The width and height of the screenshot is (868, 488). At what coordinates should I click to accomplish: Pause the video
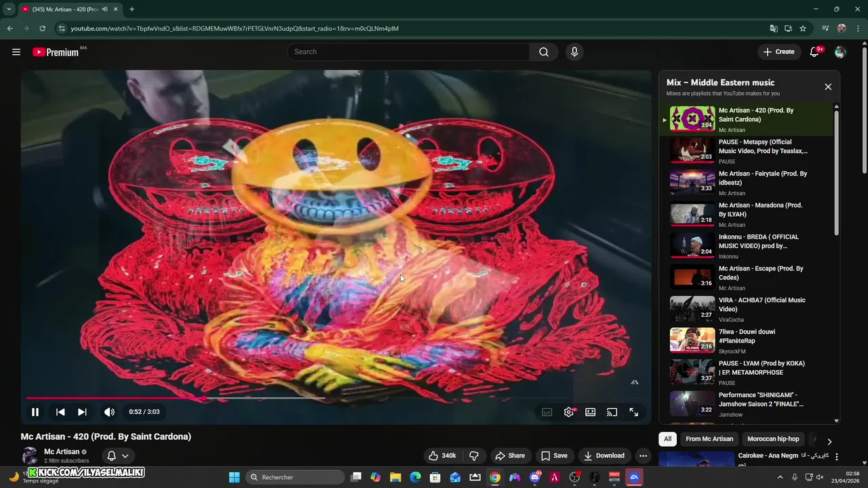click(35, 411)
